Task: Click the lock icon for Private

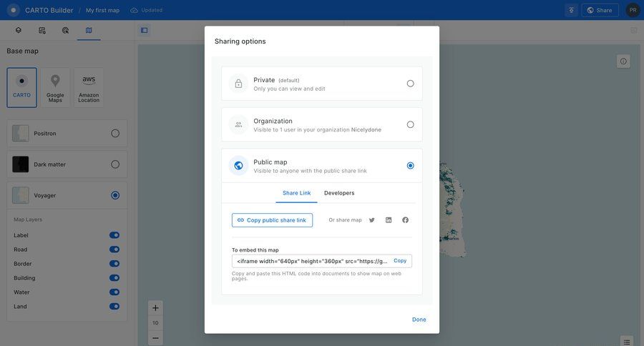Action: pyautogui.click(x=238, y=84)
